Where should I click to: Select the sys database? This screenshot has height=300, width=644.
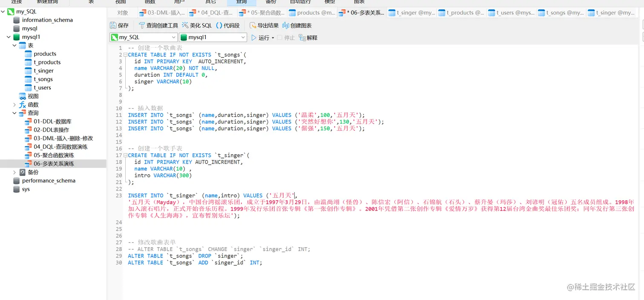(26, 189)
